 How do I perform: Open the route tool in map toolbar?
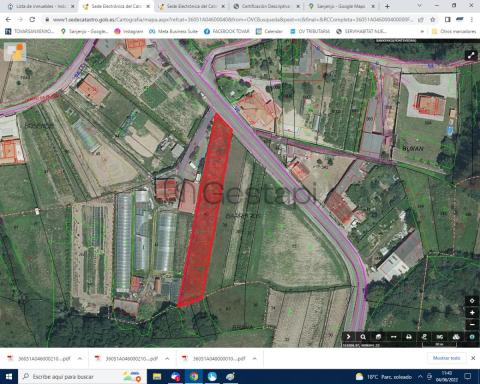pyautogui.click(x=424, y=337)
